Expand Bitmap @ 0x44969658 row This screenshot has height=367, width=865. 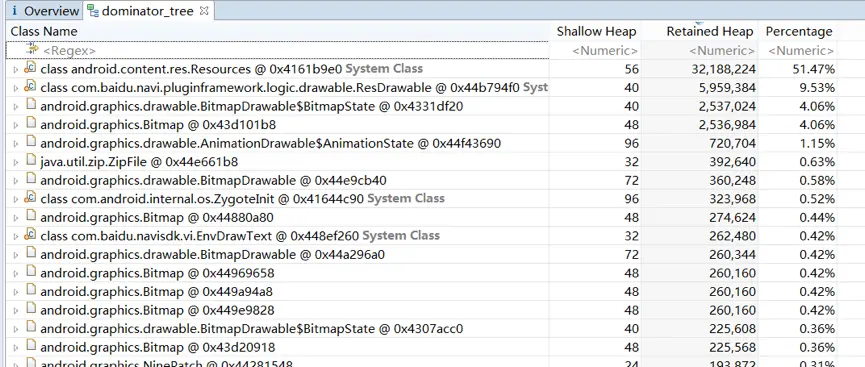pos(15,274)
